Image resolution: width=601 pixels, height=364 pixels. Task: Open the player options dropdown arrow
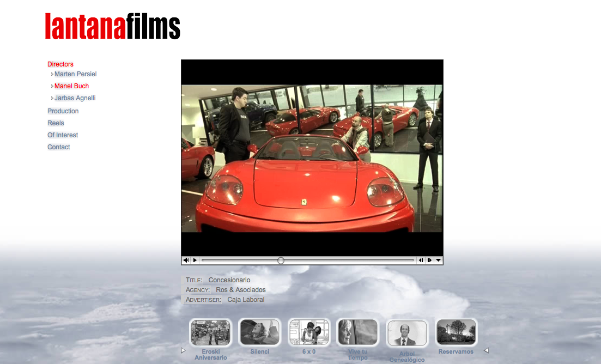pyautogui.click(x=438, y=260)
